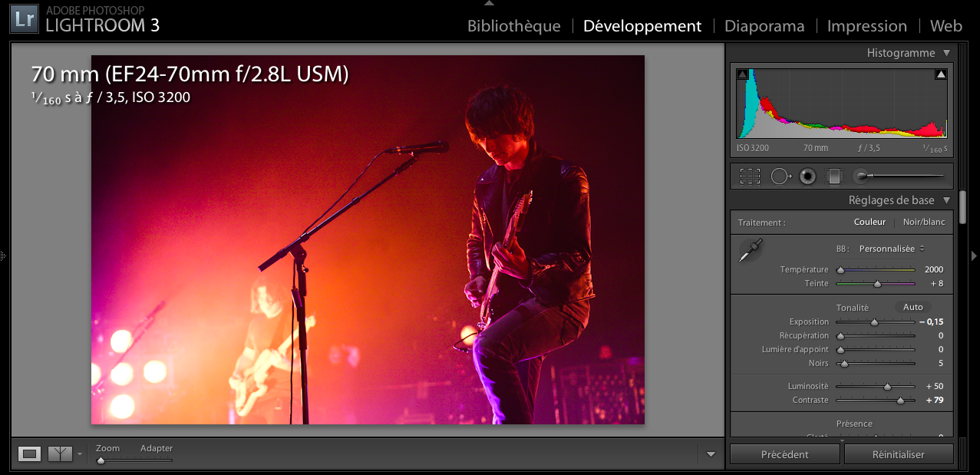This screenshot has height=475, width=980.
Task: Activate the Red eye correction tool
Action: [x=807, y=176]
